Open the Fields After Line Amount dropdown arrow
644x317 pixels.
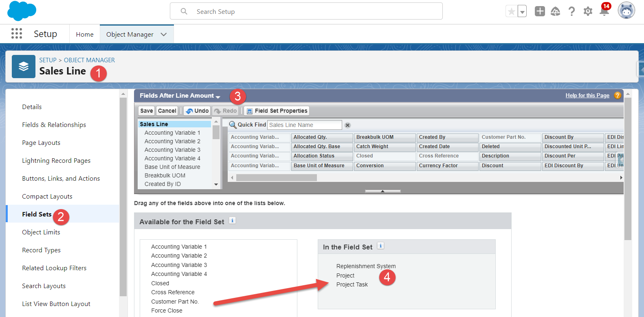(x=218, y=97)
